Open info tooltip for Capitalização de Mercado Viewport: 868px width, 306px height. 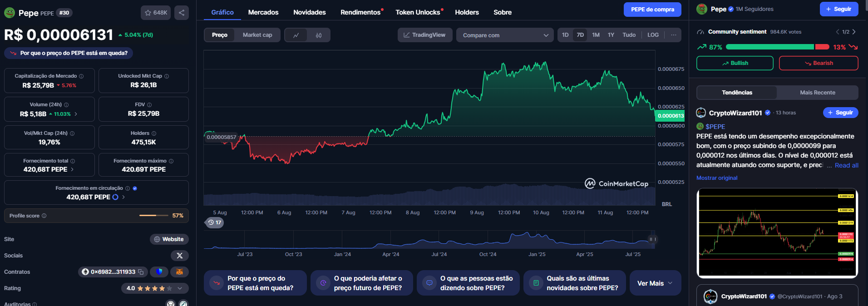pos(81,76)
